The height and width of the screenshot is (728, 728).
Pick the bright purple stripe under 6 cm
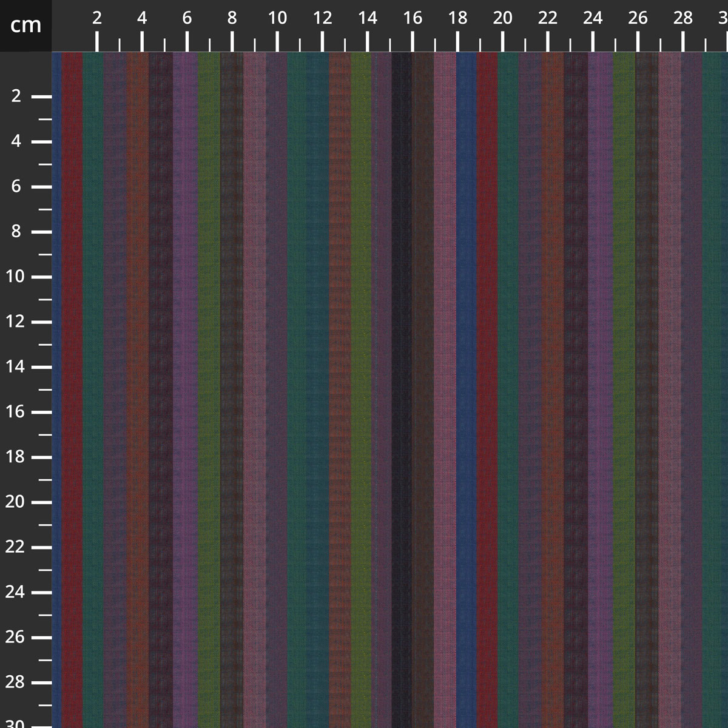click(x=184, y=364)
